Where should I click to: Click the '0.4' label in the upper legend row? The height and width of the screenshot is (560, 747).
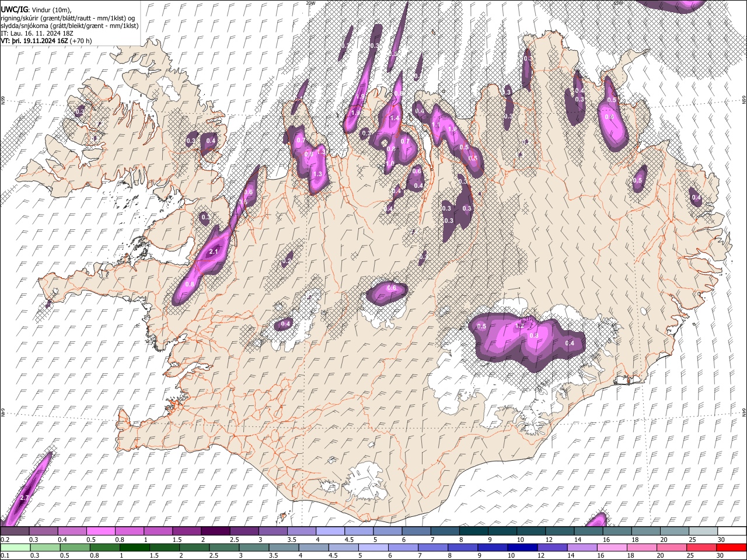coord(62,540)
